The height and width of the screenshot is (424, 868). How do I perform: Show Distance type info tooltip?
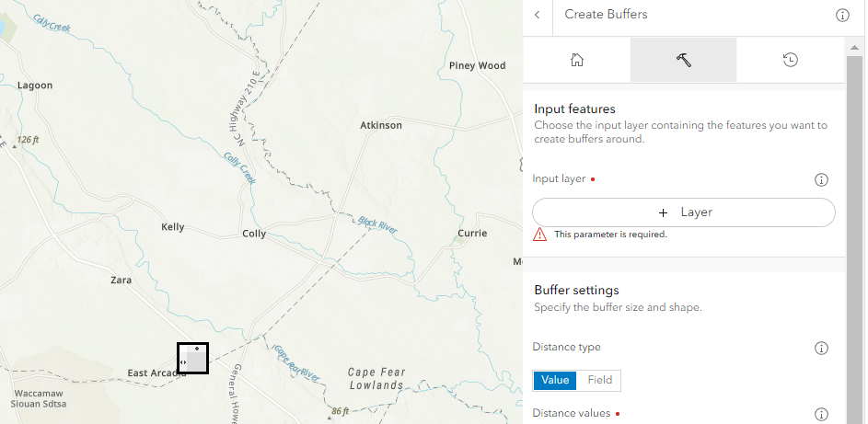pyautogui.click(x=822, y=348)
